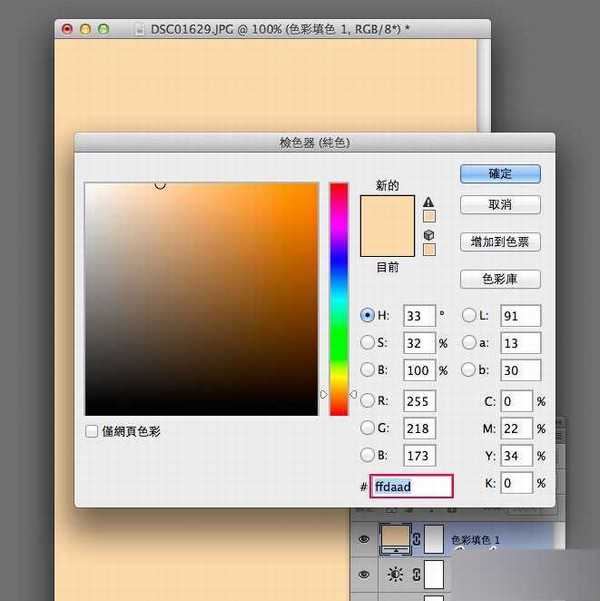600x601 pixels.
Task: Click the web-safe color cube icon
Action: (x=429, y=234)
